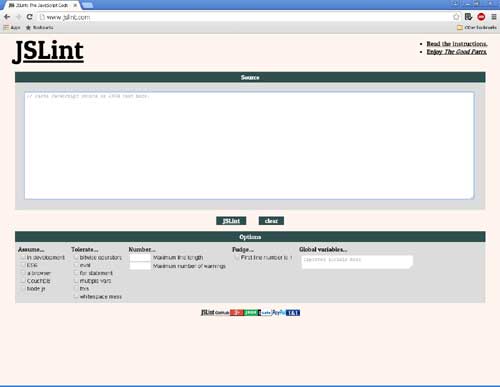Close the JSLint browser tab
Screen dimensions: 500x387
coord(75,5)
